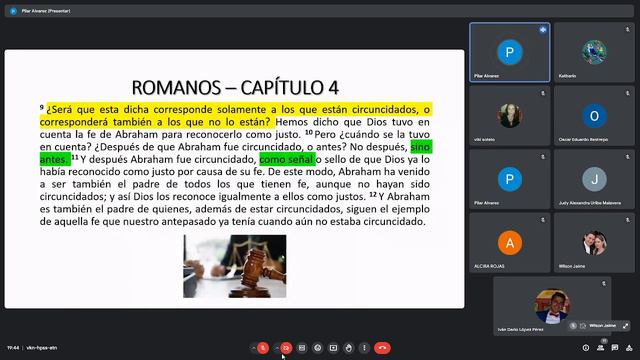This screenshot has width=640, height=360.
Task: Open the three-dot more options menu
Action: pos(364,348)
